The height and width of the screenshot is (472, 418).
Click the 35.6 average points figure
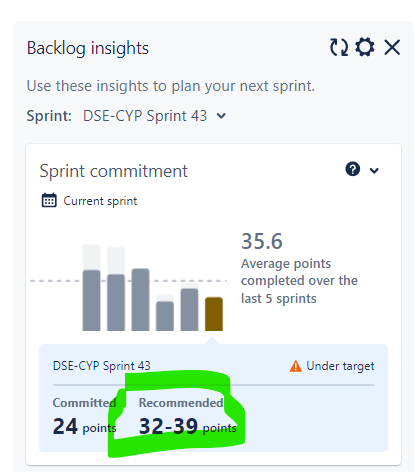point(262,241)
